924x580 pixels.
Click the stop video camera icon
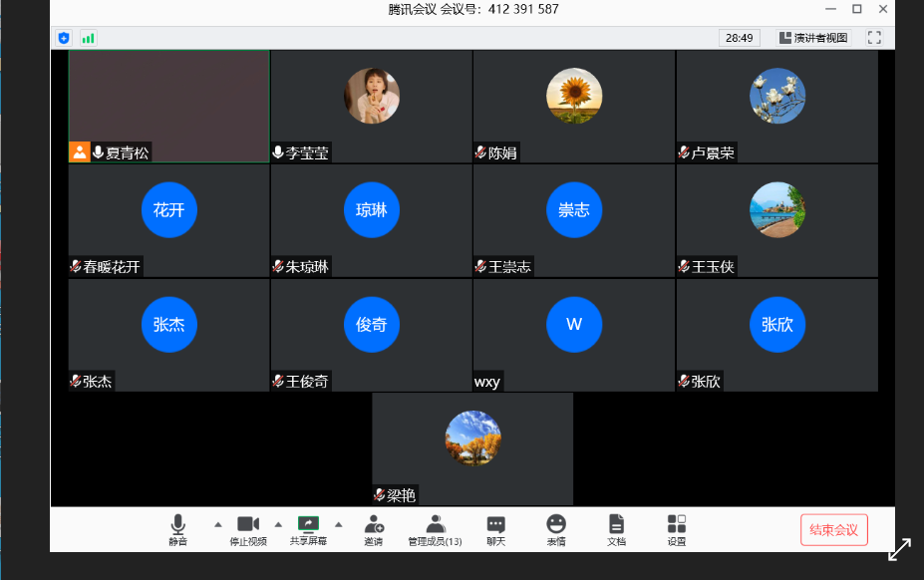(x=248, y=523)
